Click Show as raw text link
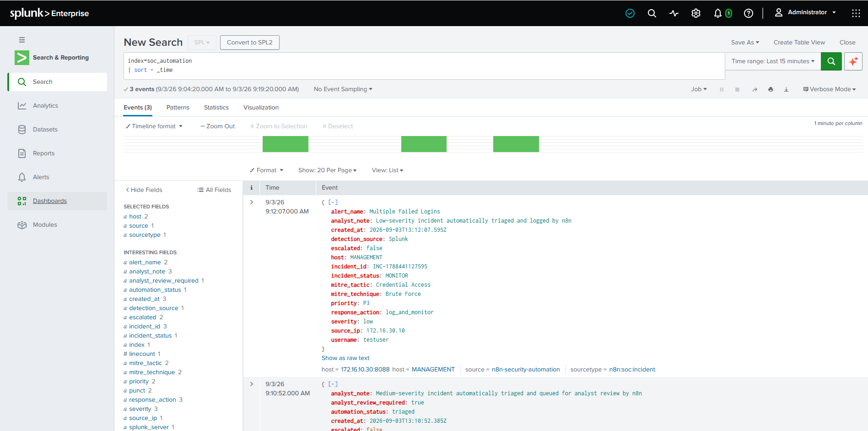Screen dimensions: 868x431 [345, 358]
